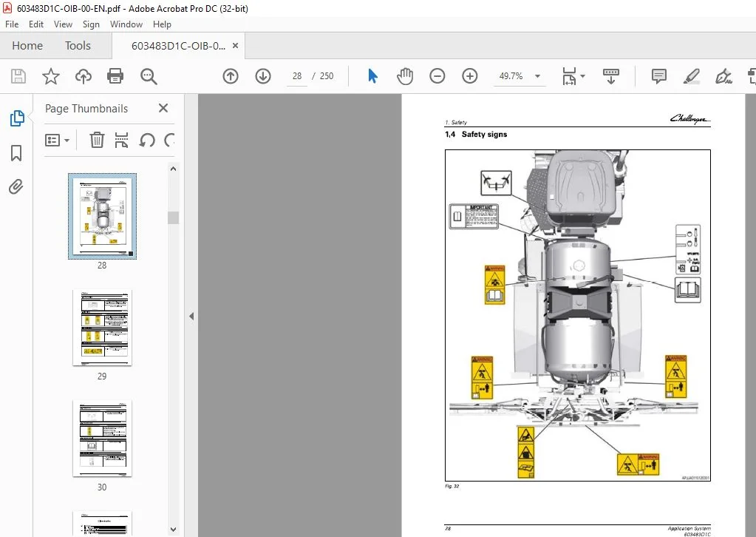
Task: Open the thumbnails options dropdown menu
Action: pos(58,141)
